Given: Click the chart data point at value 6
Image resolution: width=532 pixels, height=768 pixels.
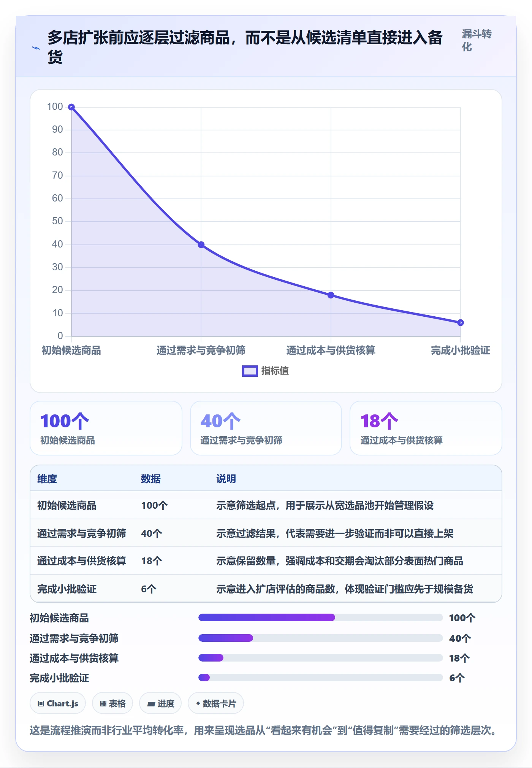Looking at the screenshot, I should 461,323.
